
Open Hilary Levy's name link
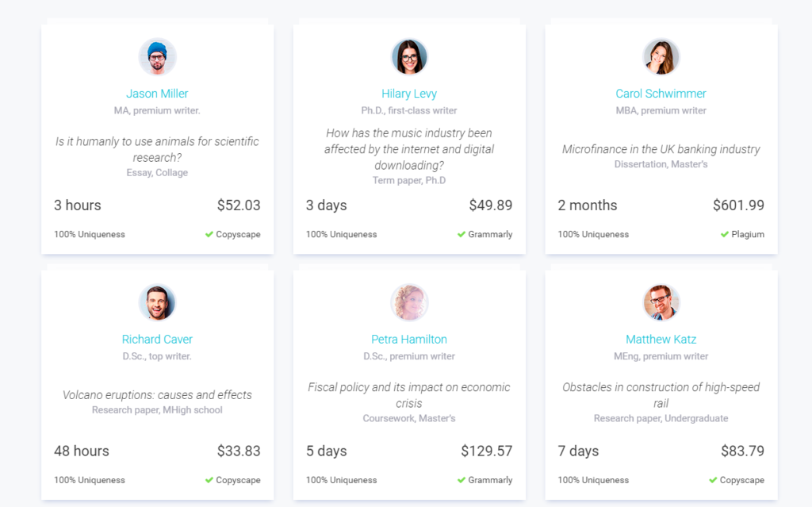click(x=409, y=94)
